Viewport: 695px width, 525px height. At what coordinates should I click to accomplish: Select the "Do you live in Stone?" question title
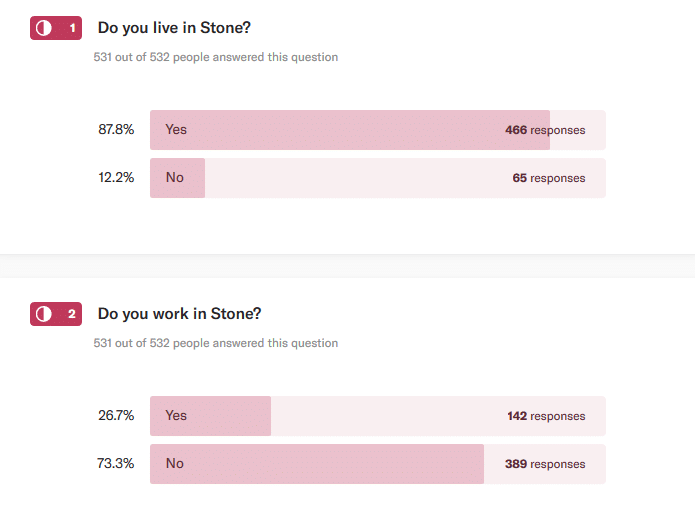click(174, 28)
